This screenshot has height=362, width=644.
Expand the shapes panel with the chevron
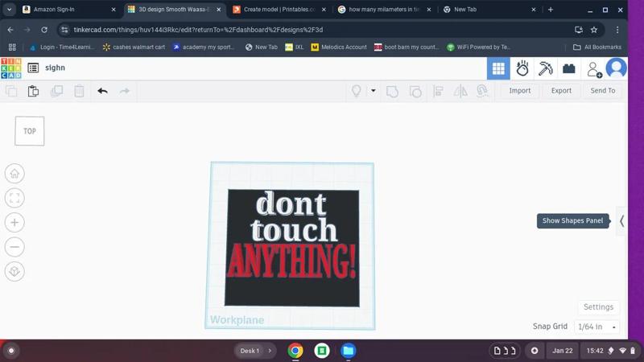tap(621, 221)
